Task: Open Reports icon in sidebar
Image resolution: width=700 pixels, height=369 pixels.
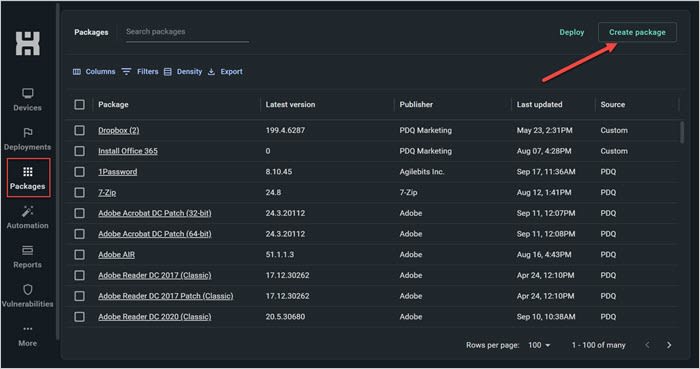Action: (x=28, y=250)
